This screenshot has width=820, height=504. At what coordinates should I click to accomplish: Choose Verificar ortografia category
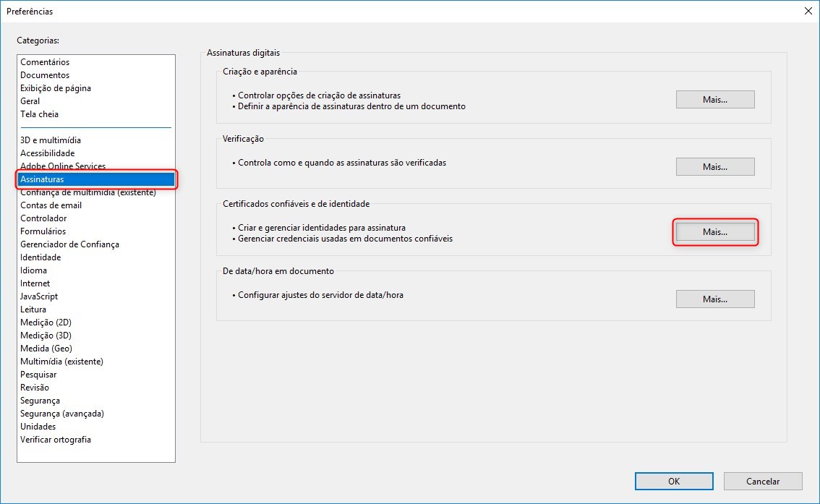click(x=56, y=440)
